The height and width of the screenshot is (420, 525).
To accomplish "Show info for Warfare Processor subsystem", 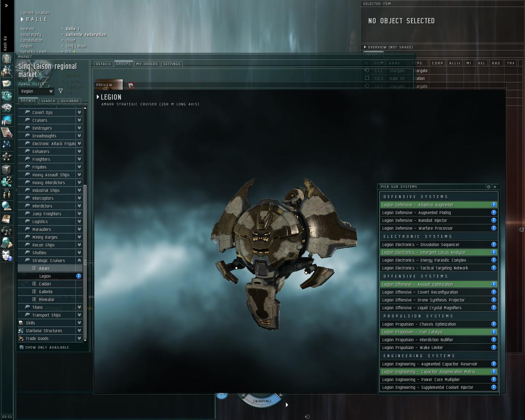I will pyautogui.click(x=494, y=228).
